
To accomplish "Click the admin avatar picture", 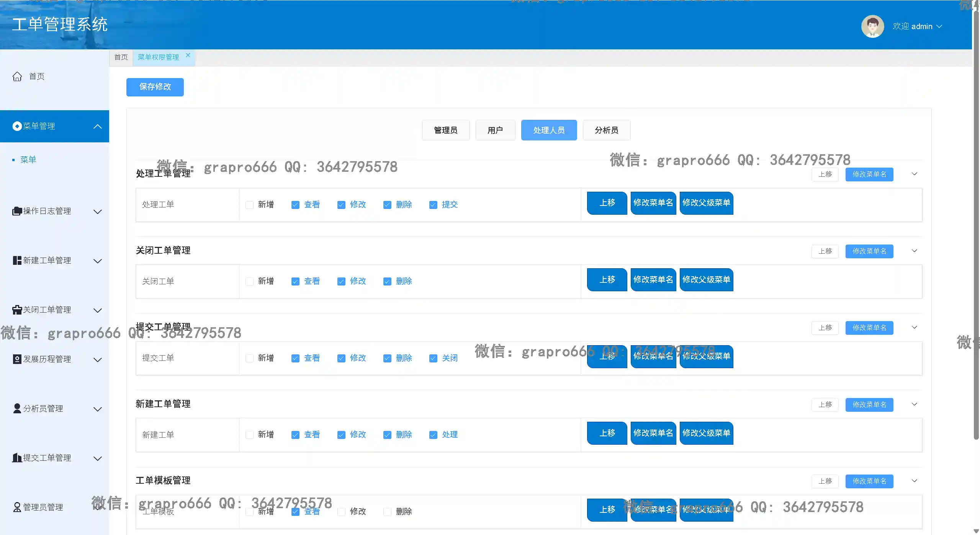I will pos(872,26).
